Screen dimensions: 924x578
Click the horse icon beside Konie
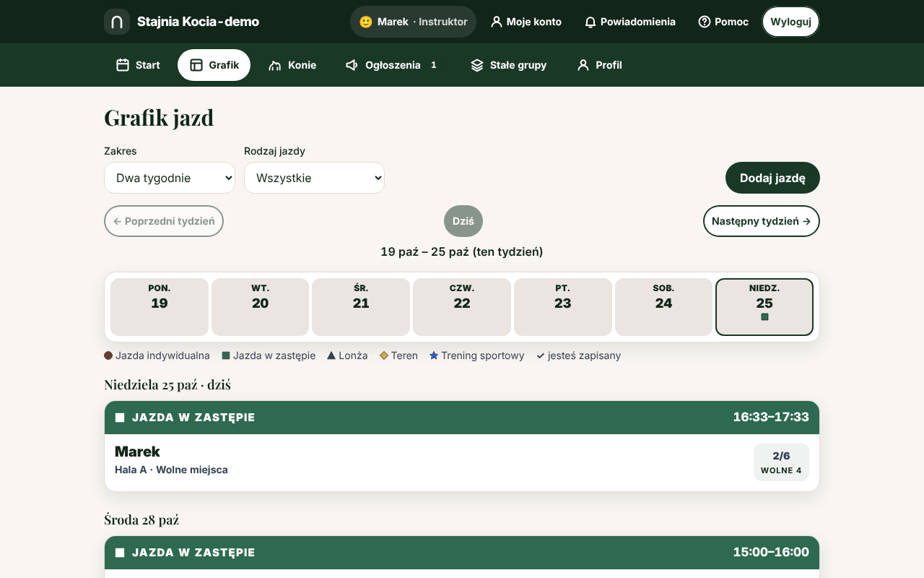[x=274, y=65]
